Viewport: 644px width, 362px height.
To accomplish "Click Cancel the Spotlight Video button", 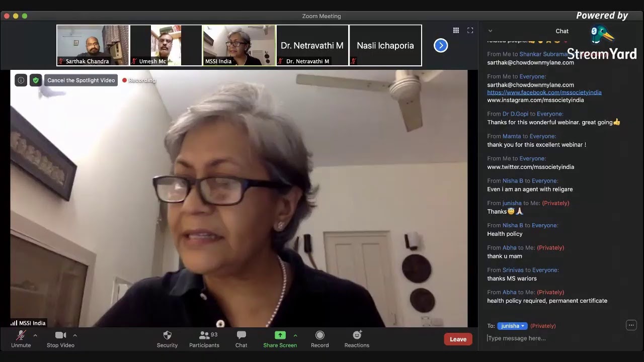I will click(x=81, y=80).
